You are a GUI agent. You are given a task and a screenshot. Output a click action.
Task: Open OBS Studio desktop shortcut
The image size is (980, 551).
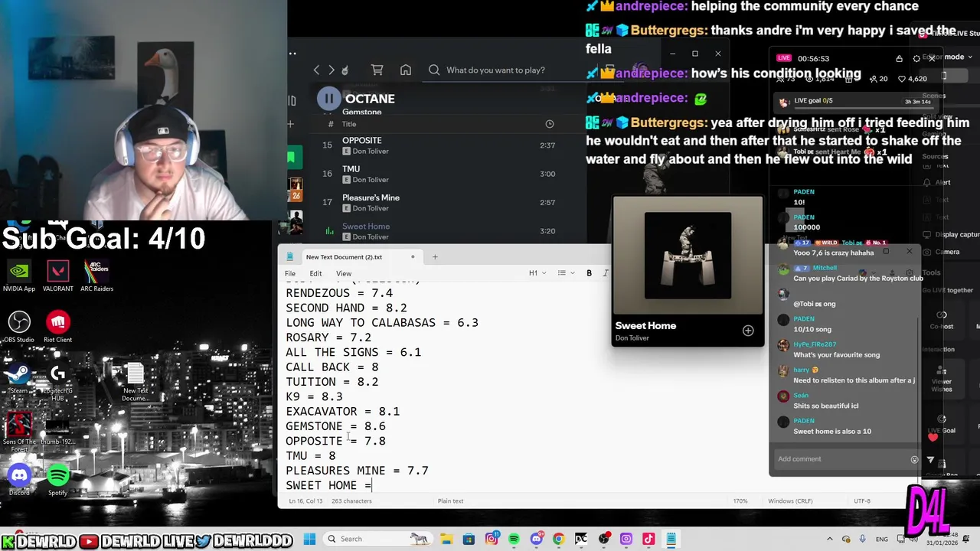tap(19, 328)
